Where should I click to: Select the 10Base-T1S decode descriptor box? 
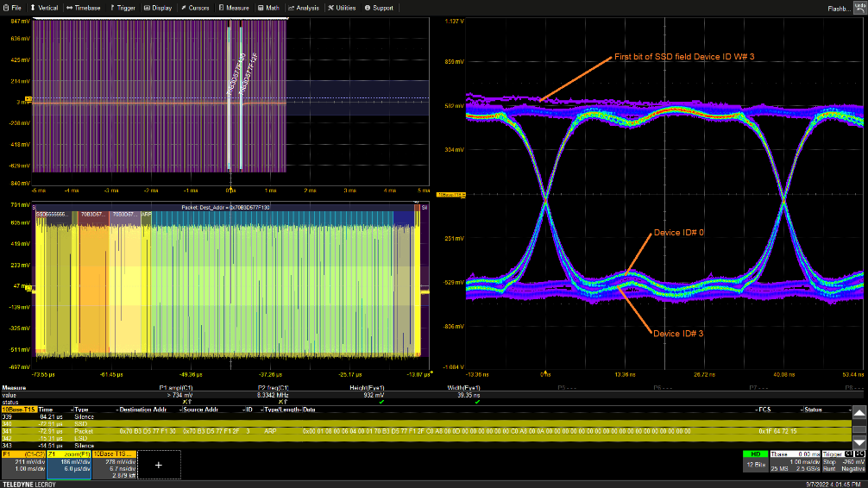[114, 464]
